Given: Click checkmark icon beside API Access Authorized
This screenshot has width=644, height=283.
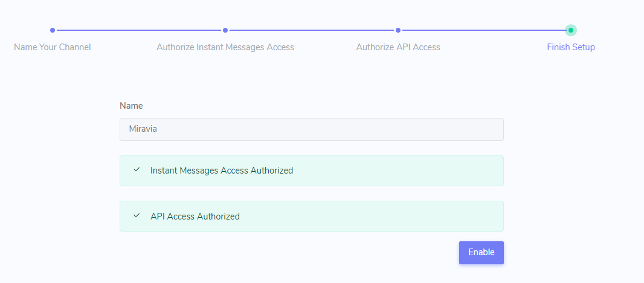Looking at the screenshot, I should (x=137, y=216).
